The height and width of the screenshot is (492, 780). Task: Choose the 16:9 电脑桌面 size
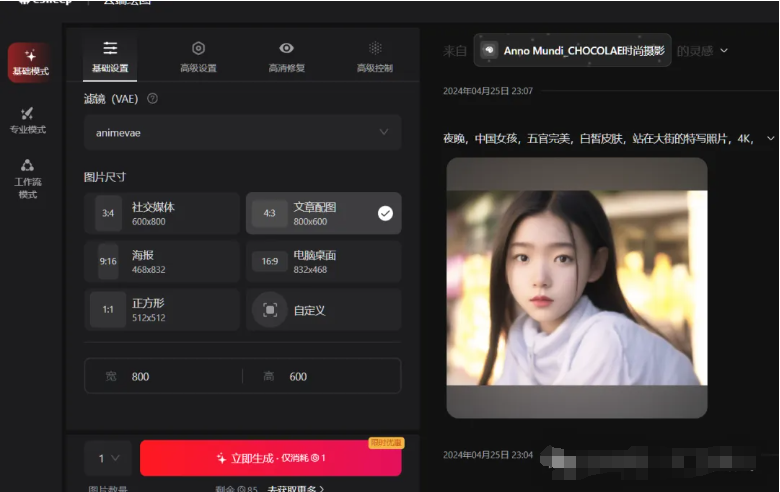click(x=323, y=262)
